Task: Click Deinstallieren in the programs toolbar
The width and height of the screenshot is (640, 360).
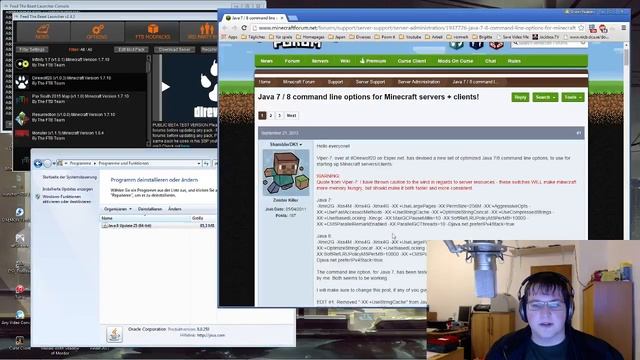Action: coord(150,209)
